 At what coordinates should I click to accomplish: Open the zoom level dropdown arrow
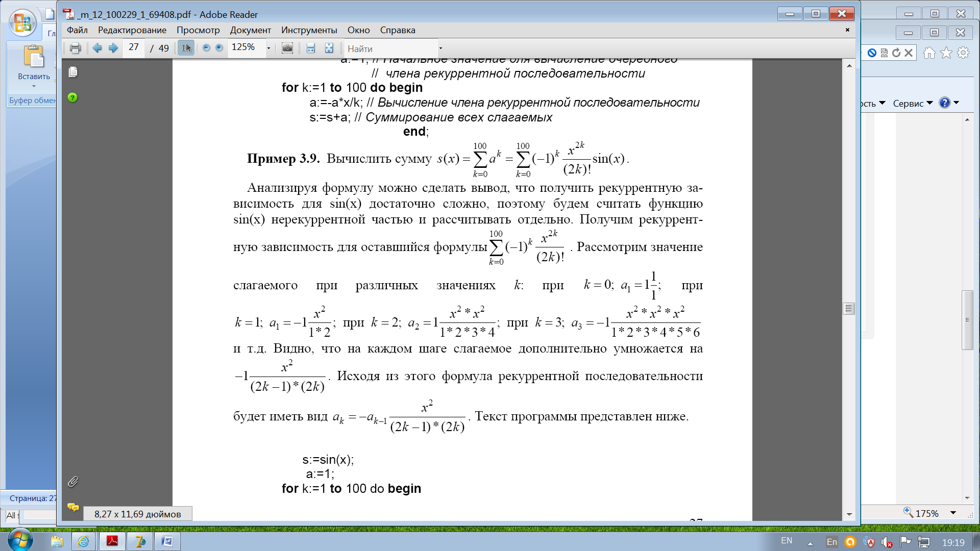point(268,48)
